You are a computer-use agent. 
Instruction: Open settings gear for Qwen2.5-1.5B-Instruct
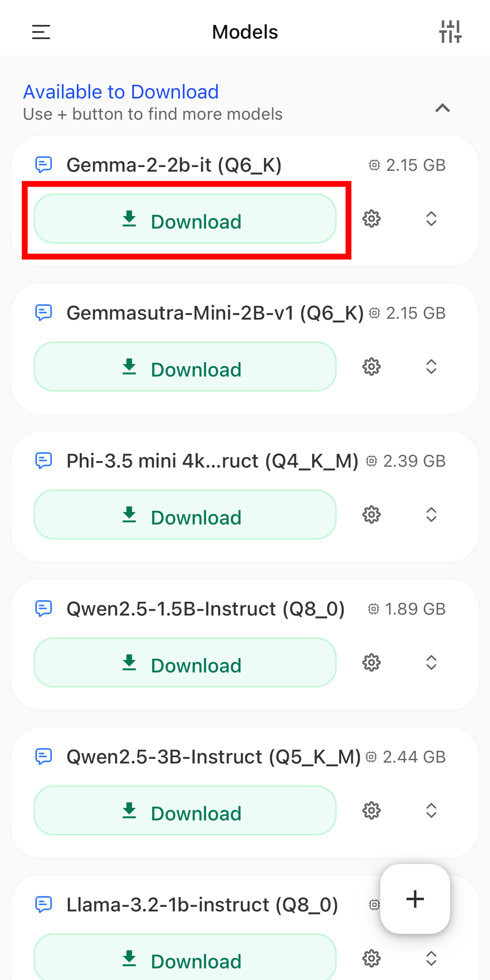click(372, 662)
